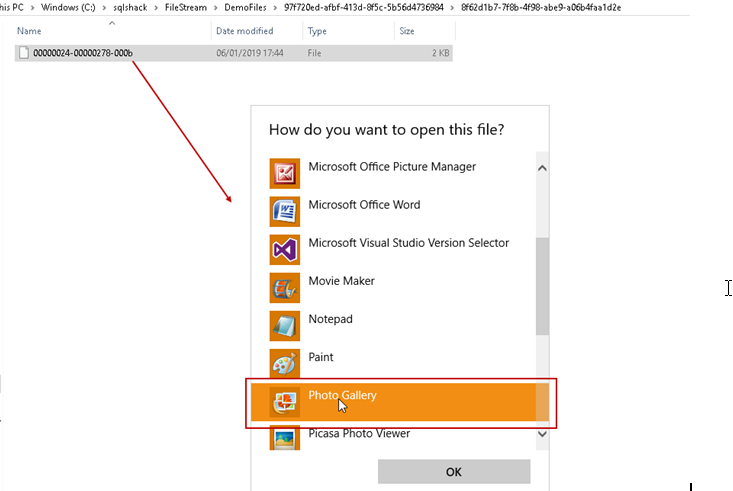733x491 pixels.
Task: Sort by the Size column header
Action: tap(407, 31)
